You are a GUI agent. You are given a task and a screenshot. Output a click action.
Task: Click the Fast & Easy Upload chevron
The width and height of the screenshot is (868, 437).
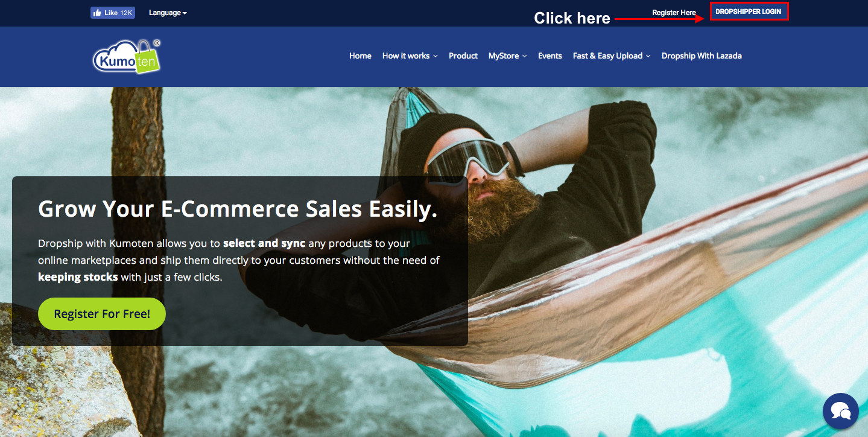tap(648, 56)
